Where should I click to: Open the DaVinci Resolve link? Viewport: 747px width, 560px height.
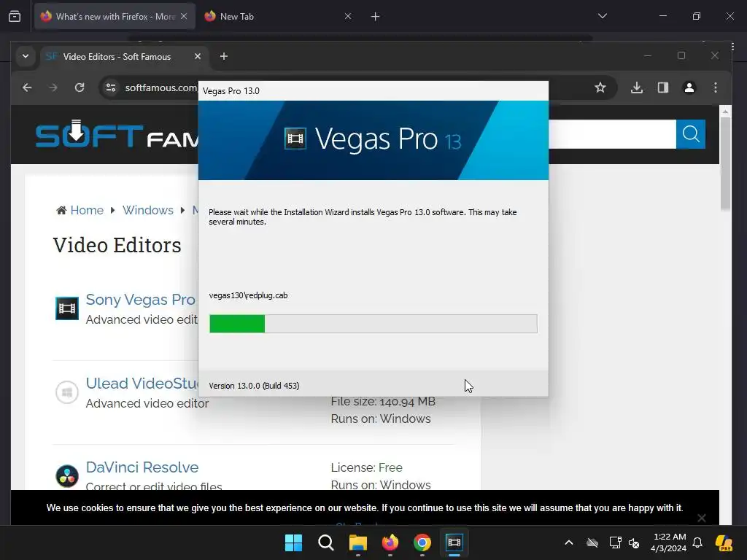click(x=142, y=467)
